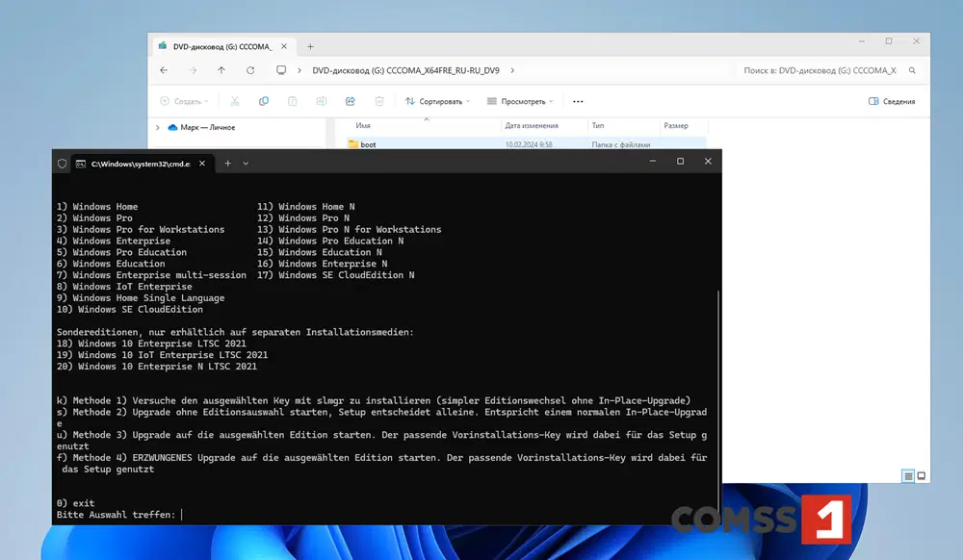Screen dimensions: 963x560
Task: Switch Explorer to details list view icon
Action: tap(908, 476)
